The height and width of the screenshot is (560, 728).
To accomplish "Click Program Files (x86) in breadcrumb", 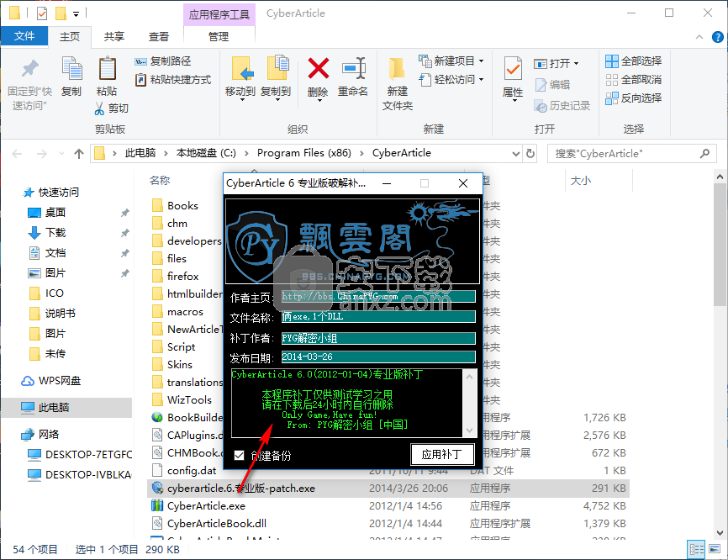I will coord(304,153).
